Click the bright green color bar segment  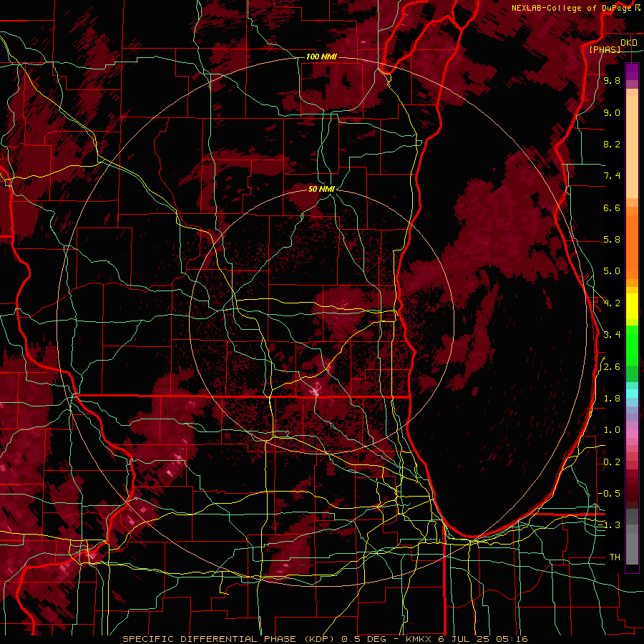632,346
